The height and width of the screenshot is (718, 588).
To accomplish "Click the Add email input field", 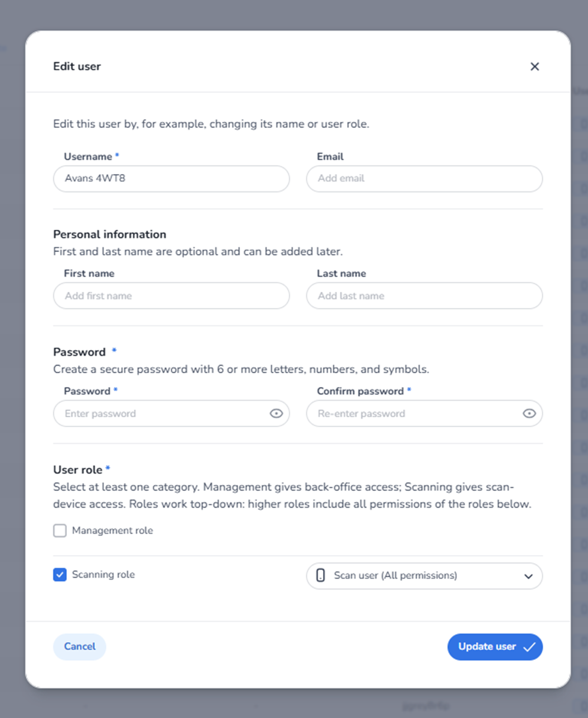I will click(x=424, y=179).
